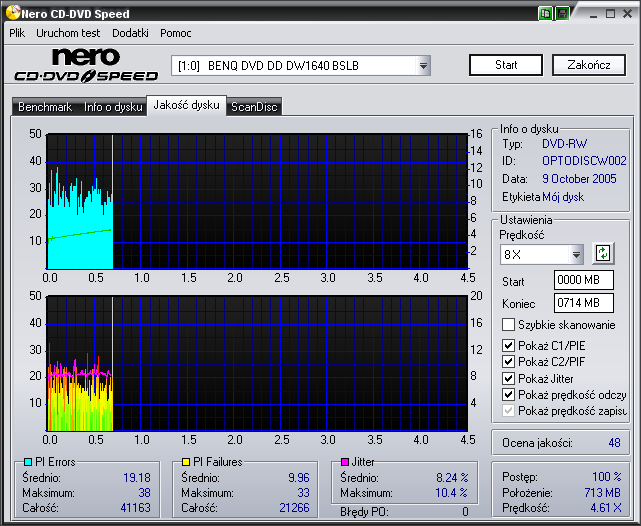Click the PI Failures total 21266
Screen dimensions: 641x526
[294, 508]
